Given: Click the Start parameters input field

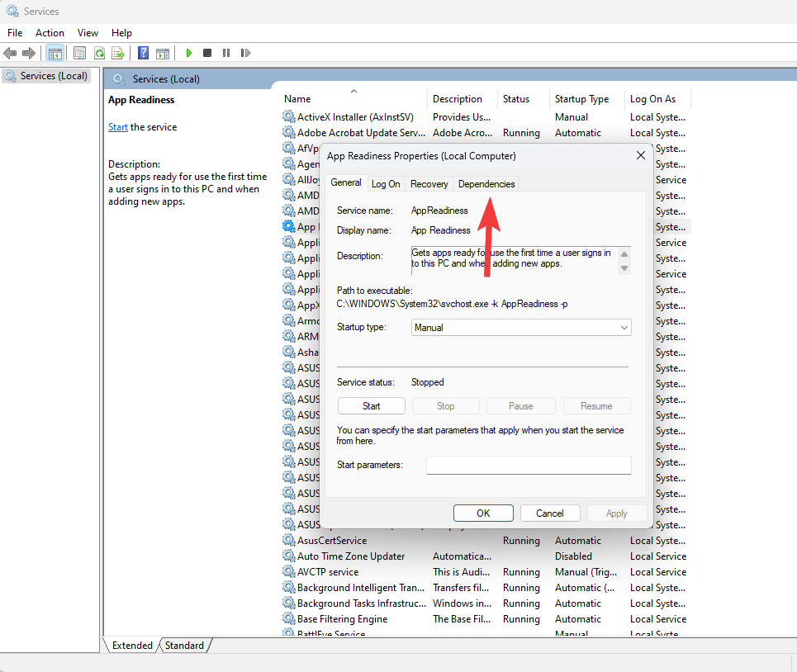Looking at the screenshot, I should [529, 466].
